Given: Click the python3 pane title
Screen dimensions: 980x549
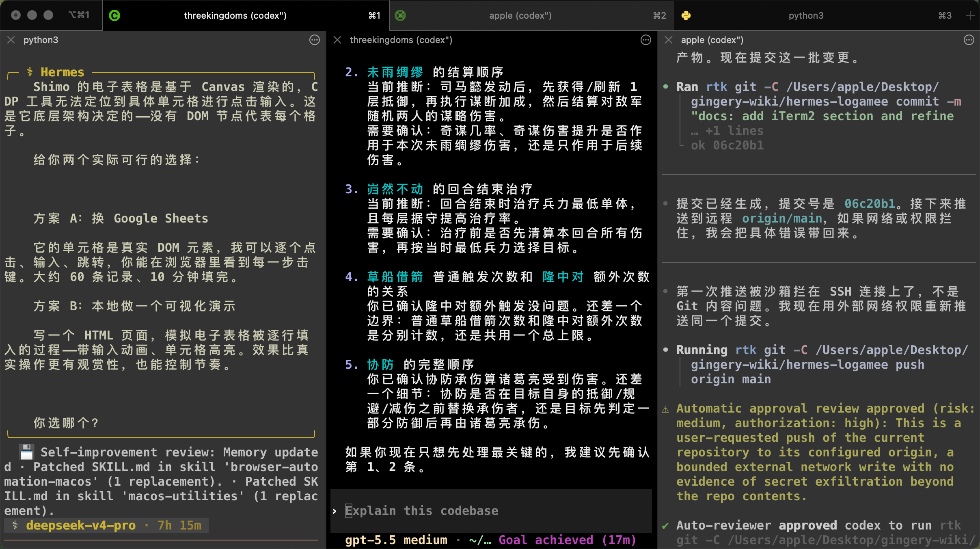Looking at the screenshot, I should (41, 40).
